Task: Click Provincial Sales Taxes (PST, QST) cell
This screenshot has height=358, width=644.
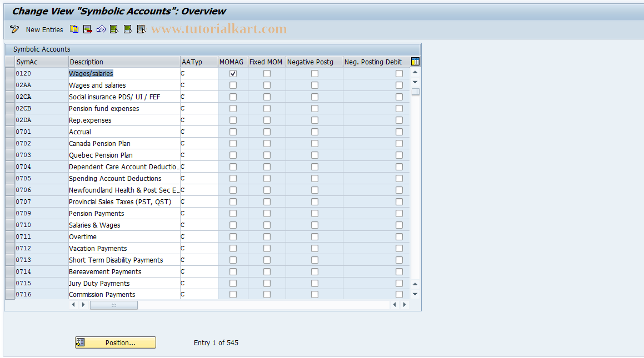Action: [124, 202]
